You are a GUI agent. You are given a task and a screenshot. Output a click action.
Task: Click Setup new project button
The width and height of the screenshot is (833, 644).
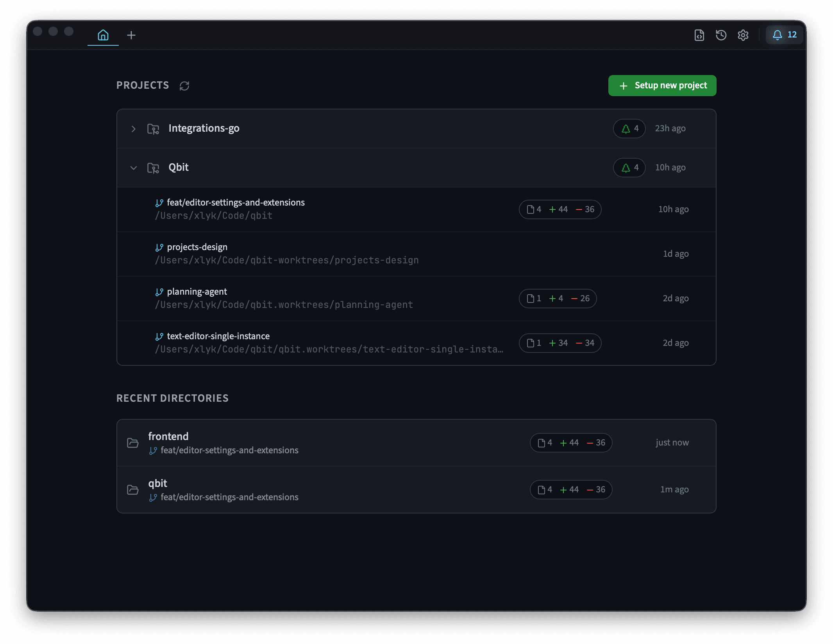662,86
